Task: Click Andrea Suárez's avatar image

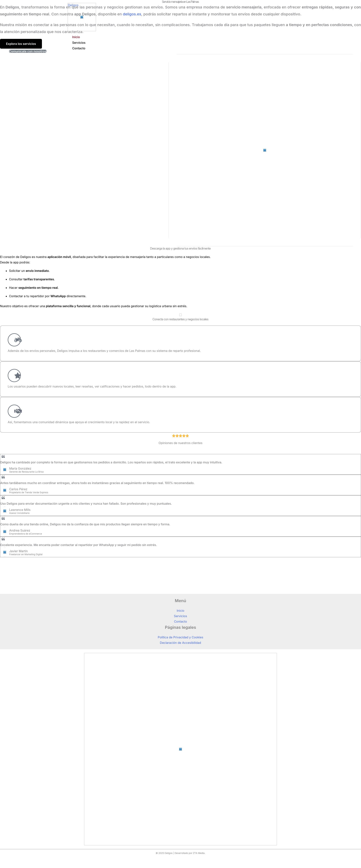Action: click(5, 532)
